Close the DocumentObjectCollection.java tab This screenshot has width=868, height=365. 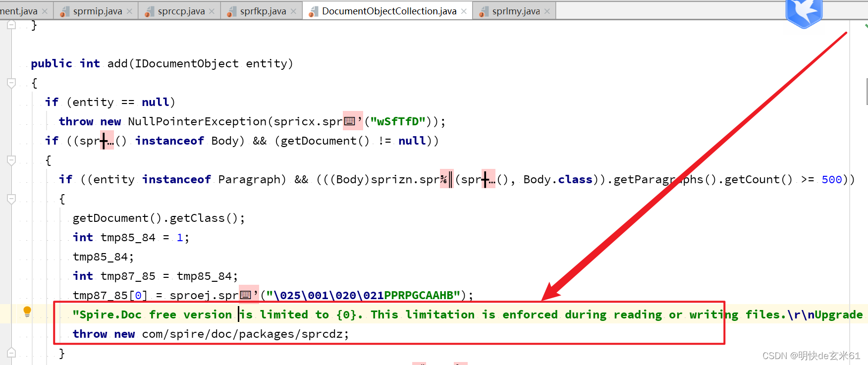pos(464,11)
